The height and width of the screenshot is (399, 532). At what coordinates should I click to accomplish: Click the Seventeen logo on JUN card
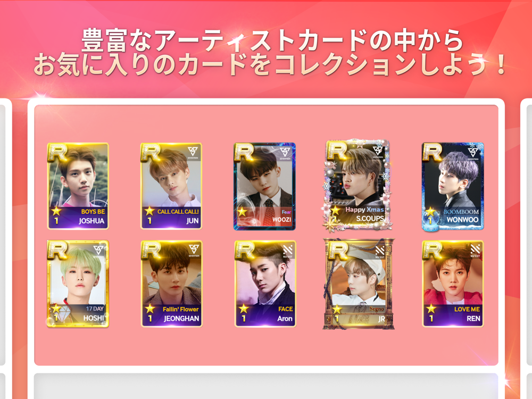point(193,152)
